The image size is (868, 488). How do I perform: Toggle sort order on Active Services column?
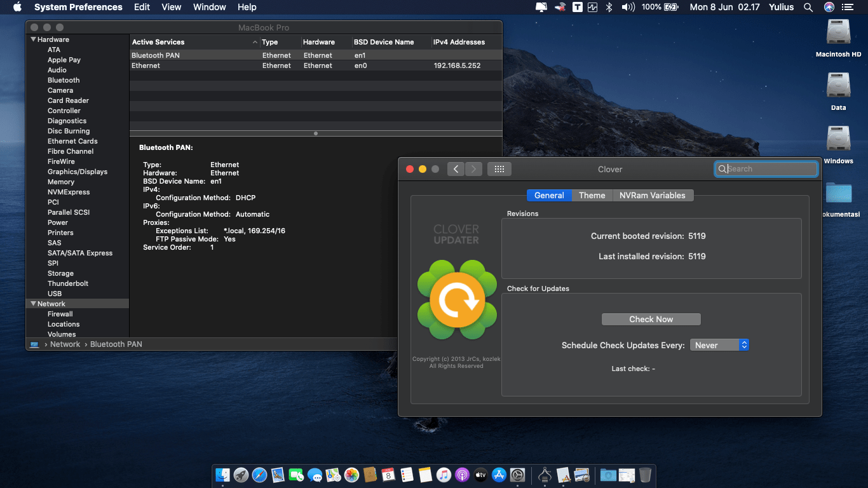(x=195, y=42)
